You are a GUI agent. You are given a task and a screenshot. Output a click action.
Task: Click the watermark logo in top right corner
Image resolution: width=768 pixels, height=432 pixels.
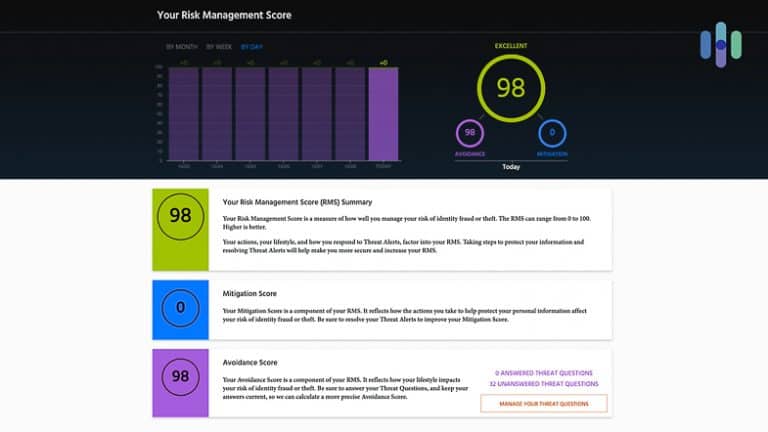720,45
